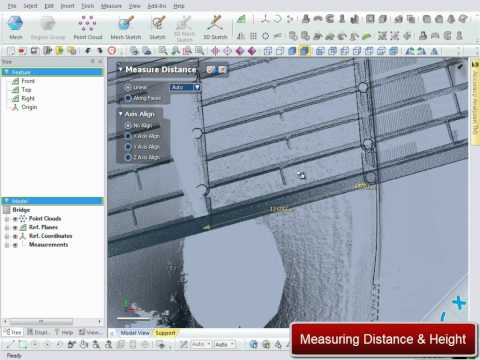Screen dimensions: 480x360
Task: Collapse the Axis Align section triangle
Action: [x=120, y=114]
